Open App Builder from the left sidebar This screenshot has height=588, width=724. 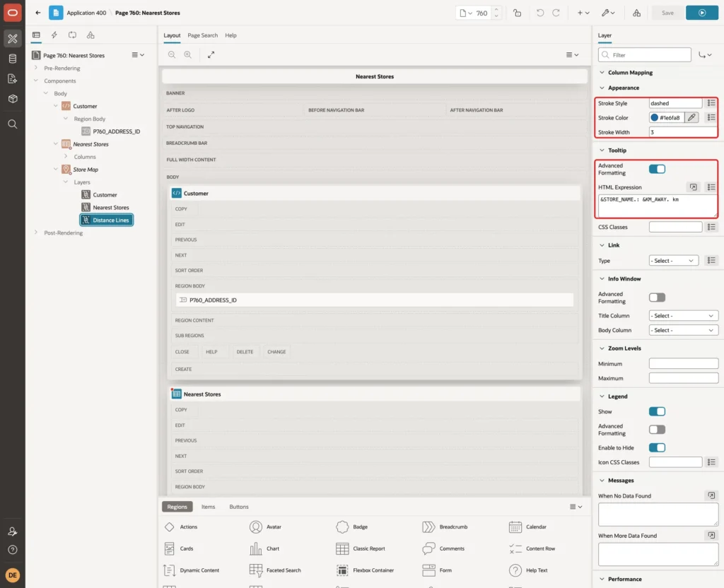[x=13, y=39]
